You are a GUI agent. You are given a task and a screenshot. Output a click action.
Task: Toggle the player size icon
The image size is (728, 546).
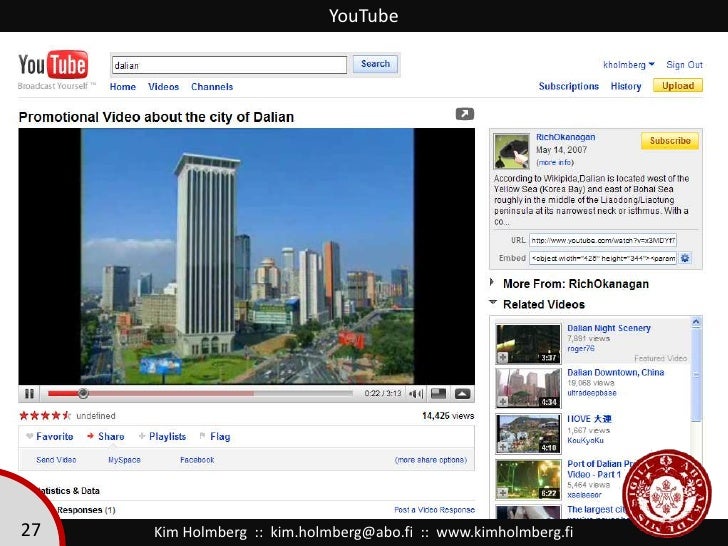[x=438, y=394]
